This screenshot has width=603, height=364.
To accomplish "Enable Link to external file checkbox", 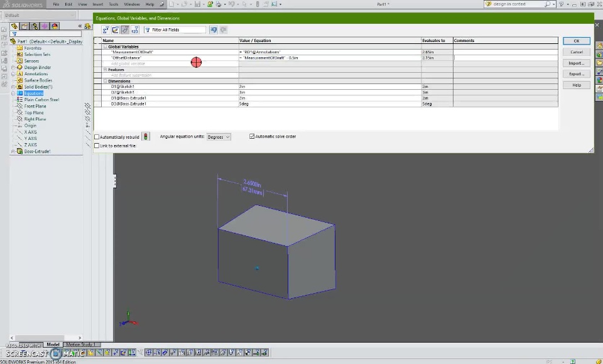I will [x=97, y=146].
